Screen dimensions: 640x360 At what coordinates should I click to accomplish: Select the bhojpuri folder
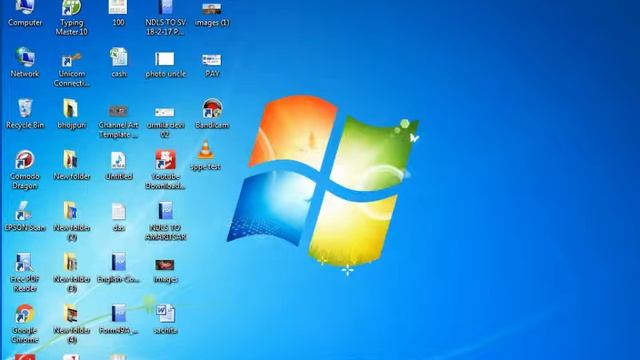point(71,114)
